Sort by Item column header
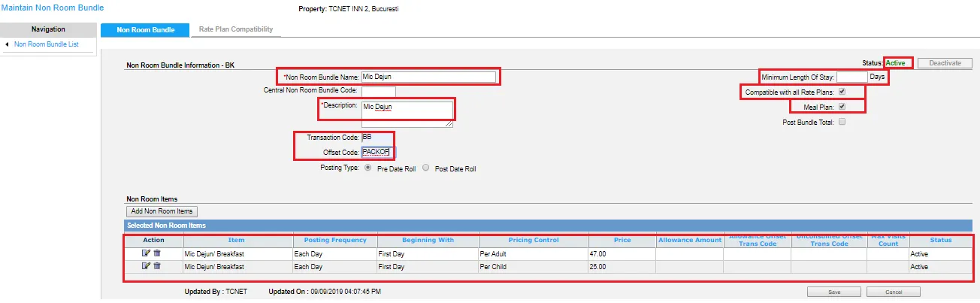Screen dimensions: 980x303 click(236, 240)
